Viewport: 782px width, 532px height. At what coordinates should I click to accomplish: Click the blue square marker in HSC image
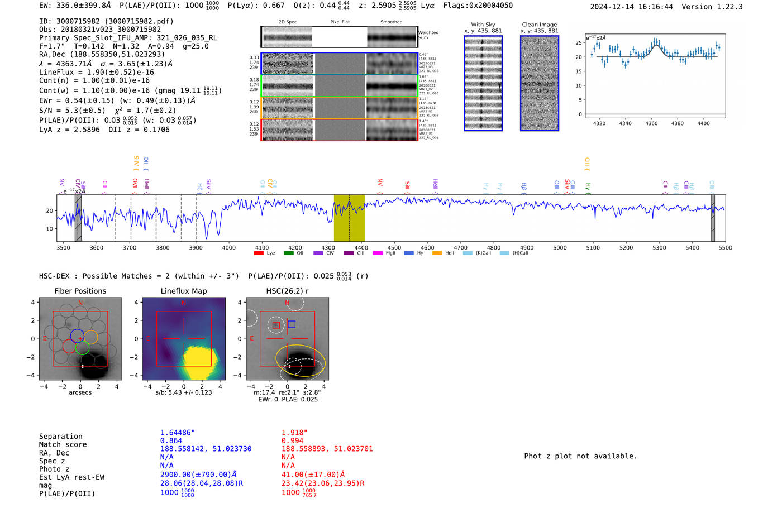click(292, 324)
